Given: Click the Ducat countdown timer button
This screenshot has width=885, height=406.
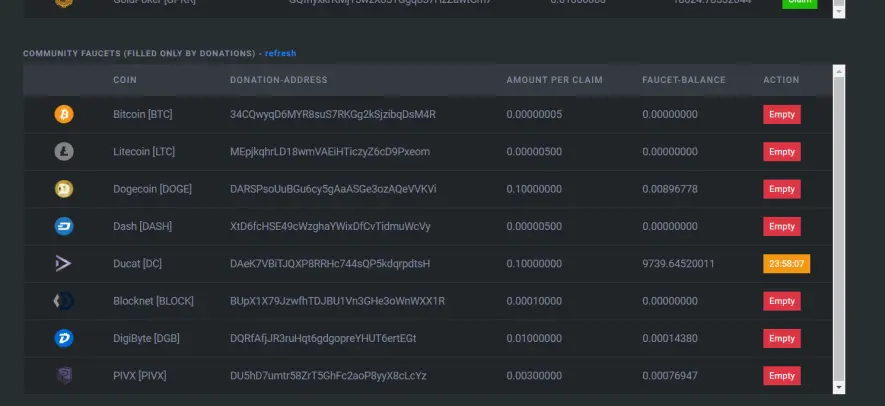Looking at the screenshot, I should click(786, 264).
